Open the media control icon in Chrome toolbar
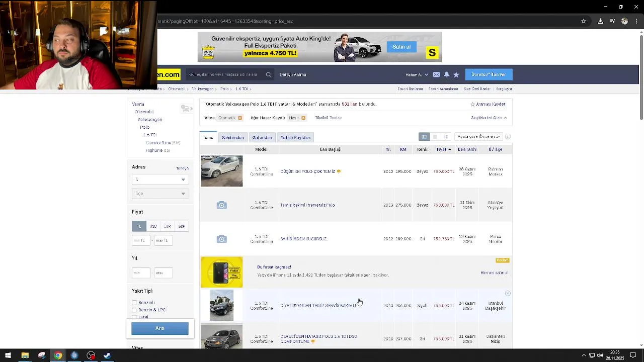This screenshot has width=644, height=362. click(612, 21)
